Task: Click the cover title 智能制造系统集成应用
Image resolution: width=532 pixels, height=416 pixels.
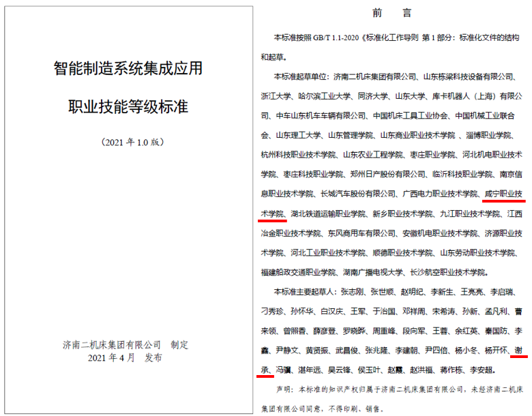Action: coord(128,69)
